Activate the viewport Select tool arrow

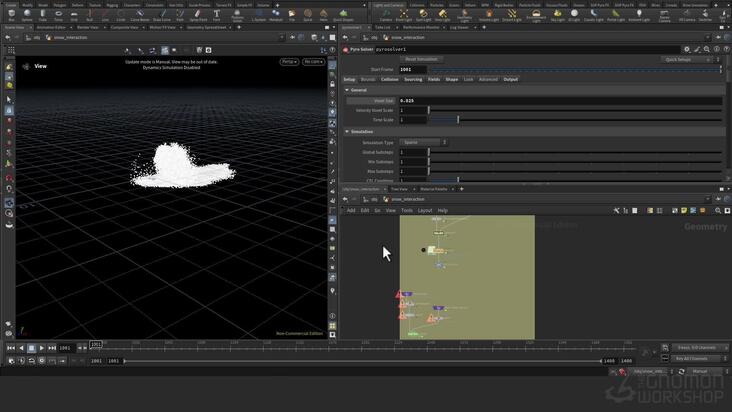pos(9,99)
